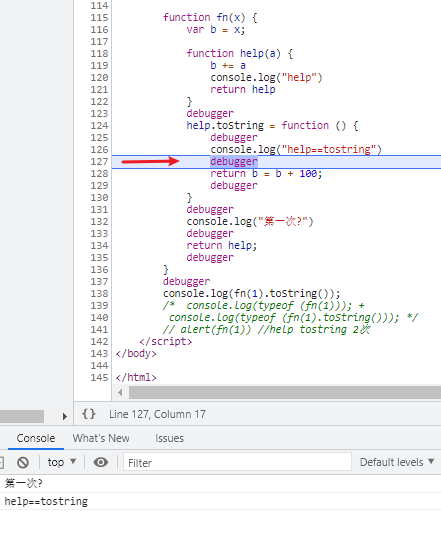Click 'return b = b + 100;' line

tap(266, 174)
